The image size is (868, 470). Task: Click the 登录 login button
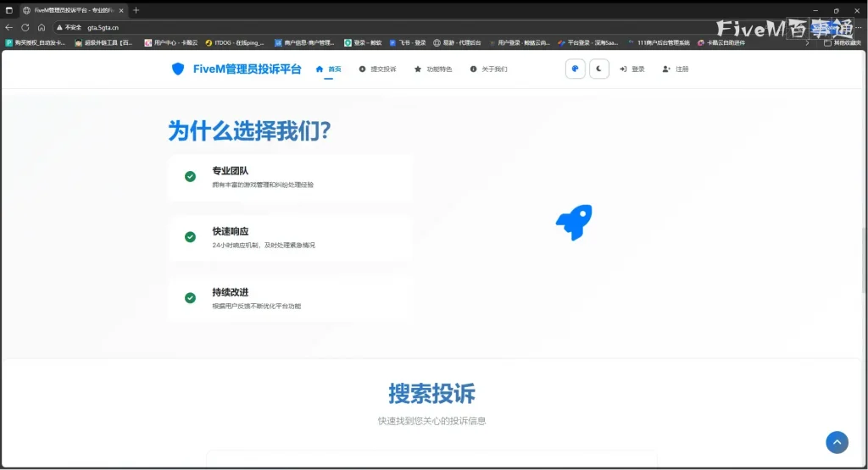(x=632, y=69)
